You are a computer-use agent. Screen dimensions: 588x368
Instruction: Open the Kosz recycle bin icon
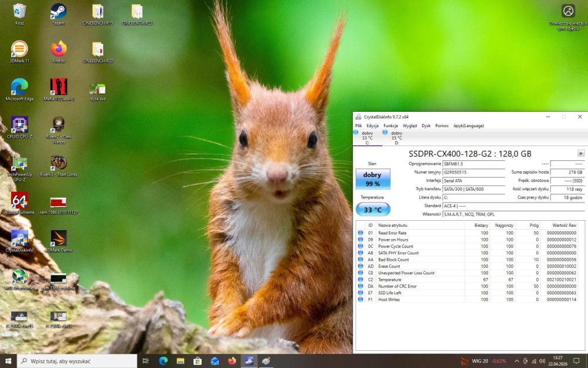[19, 14]
